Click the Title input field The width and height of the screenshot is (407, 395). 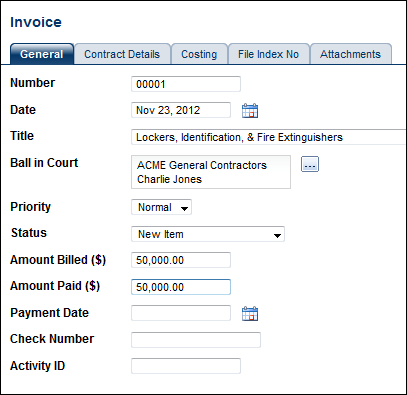(269, 137)
